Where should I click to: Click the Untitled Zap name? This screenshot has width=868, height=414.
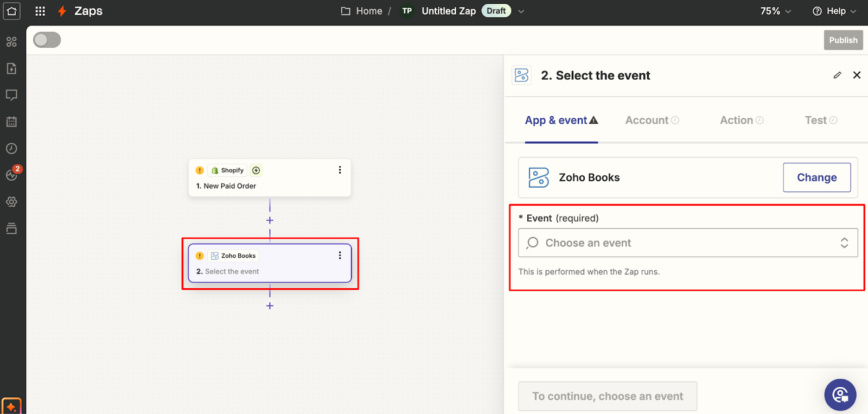(449, 11)
